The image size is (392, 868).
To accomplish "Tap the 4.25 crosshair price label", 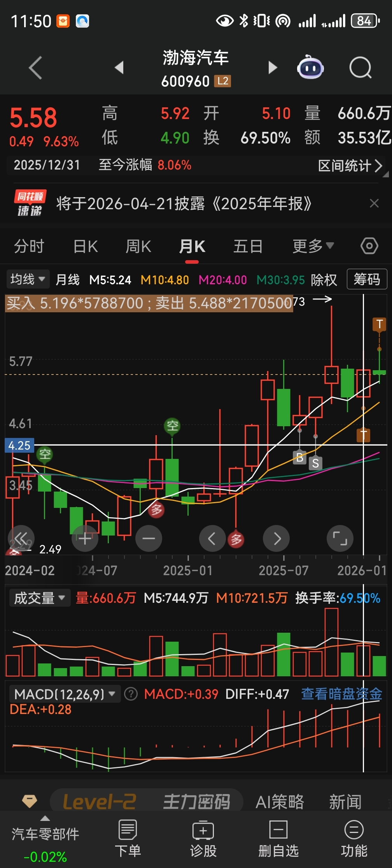I will tap(19, 445).
